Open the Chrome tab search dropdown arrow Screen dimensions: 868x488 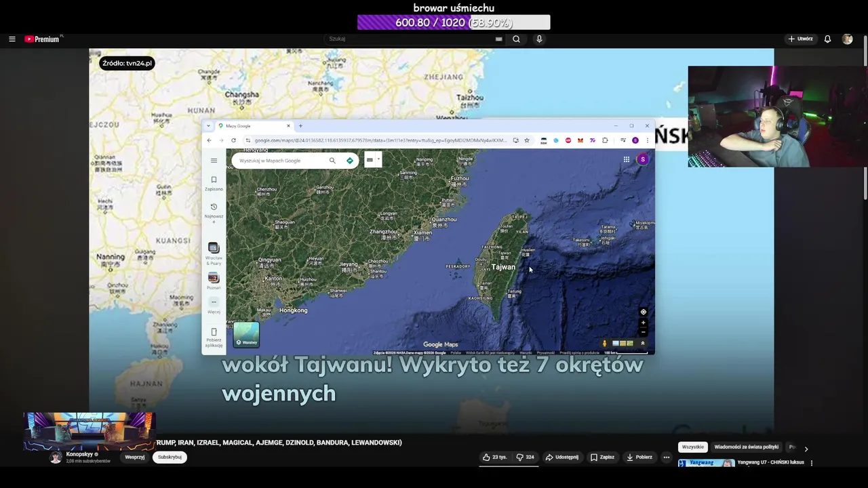[x=209, y=126]
